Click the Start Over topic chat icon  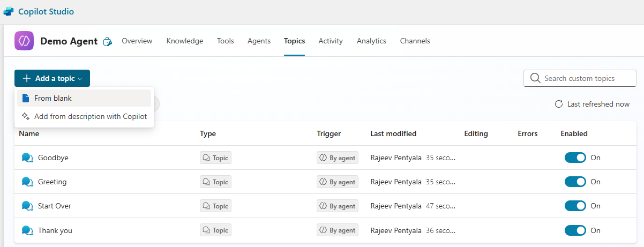tap(27, 206)
